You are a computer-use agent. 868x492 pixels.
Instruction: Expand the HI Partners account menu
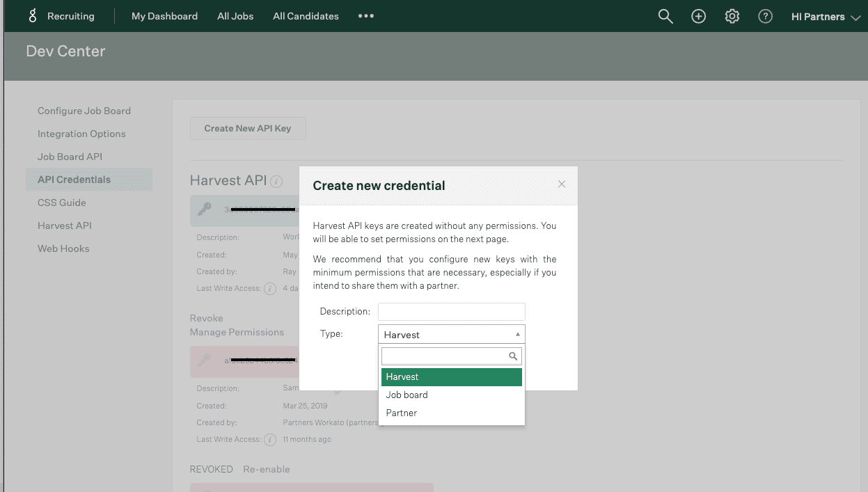tap(826, 15)
